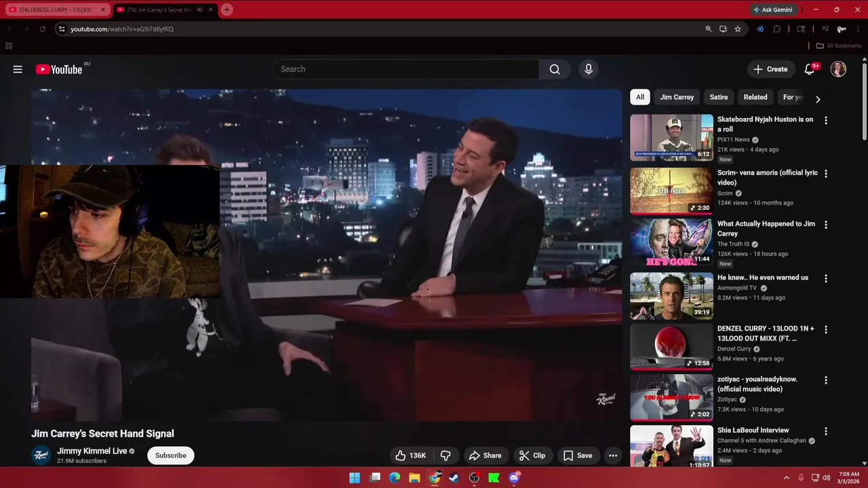Open He knew.. He even warned us
Viewport: 868px width, 488px height.
[x=763, y=277]
